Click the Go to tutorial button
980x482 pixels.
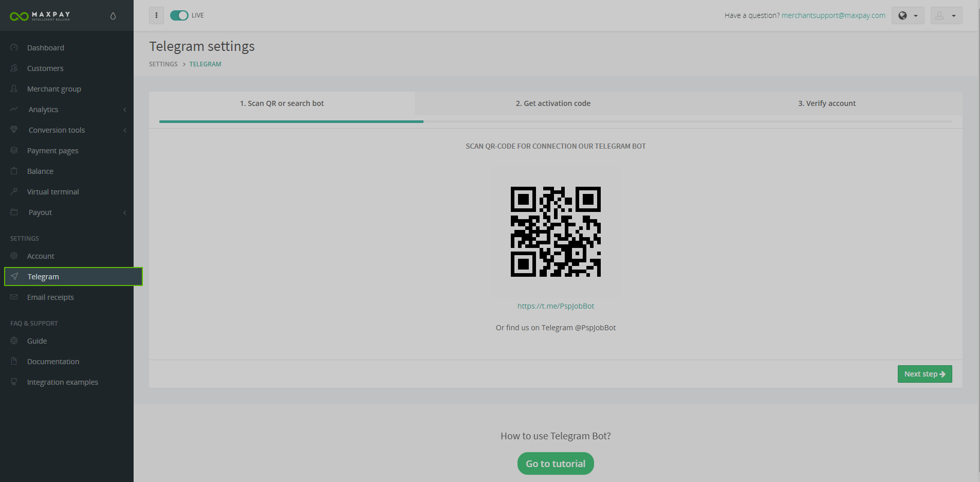pos(556,463)
